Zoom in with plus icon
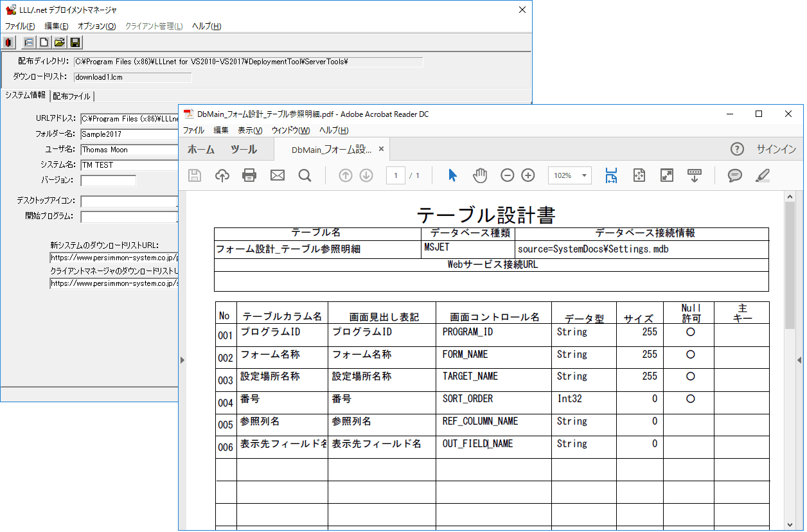 click(x=528, y=175)
